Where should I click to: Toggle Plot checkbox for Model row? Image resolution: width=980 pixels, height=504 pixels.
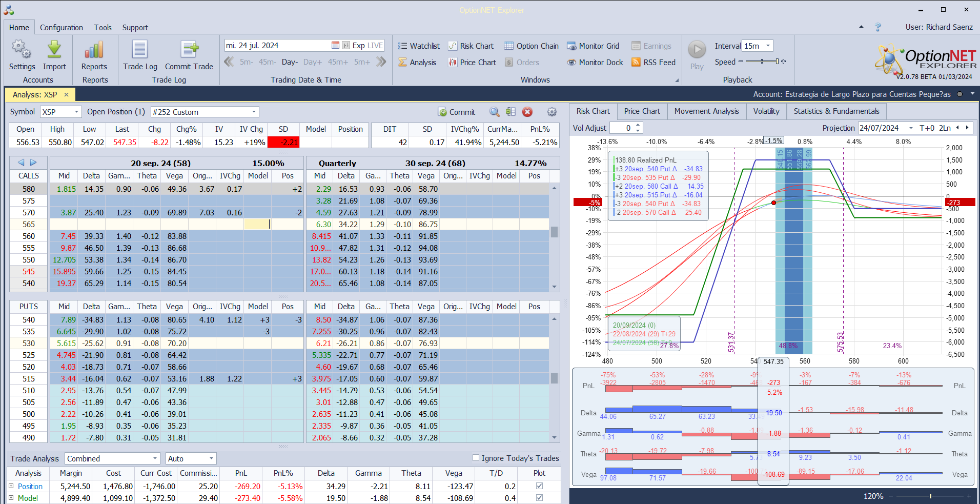(539, 498)
